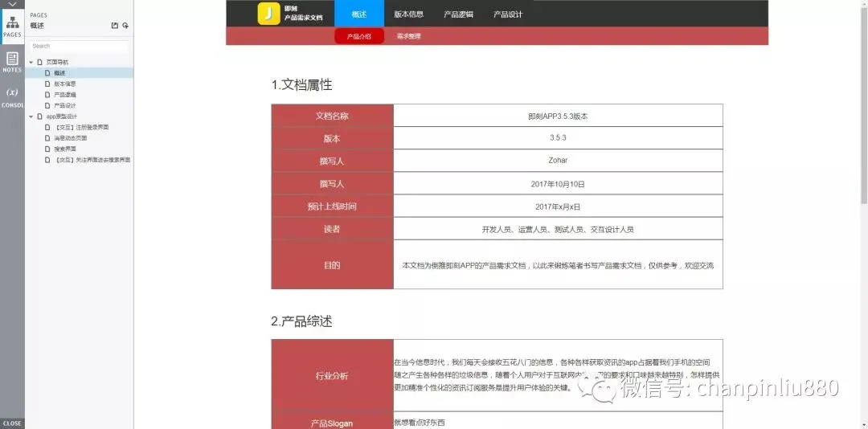Collapse the app原型设计 tree folder
The image size is (868, 429).
(x=31, y=116)
